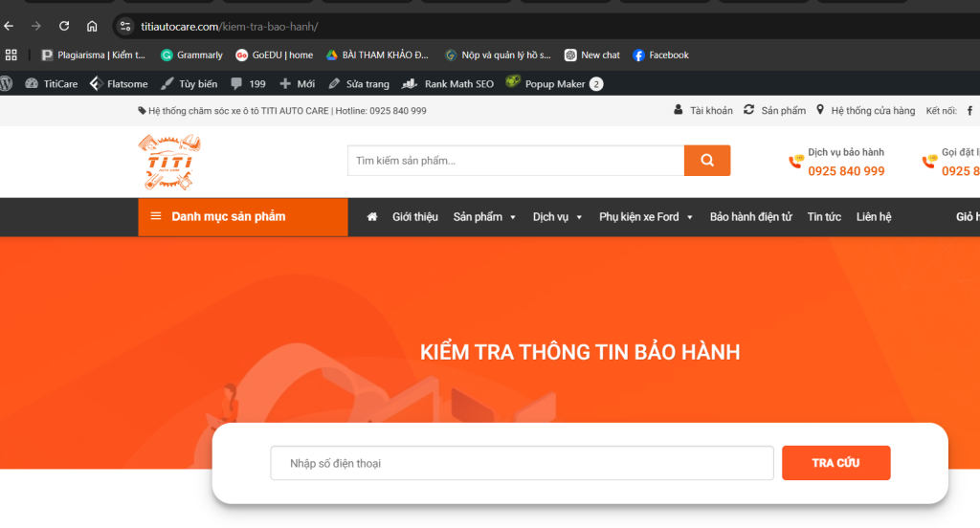Expand the Phụ kiện xe Ford menu
The image size is (980, 528).
[646, 217]
